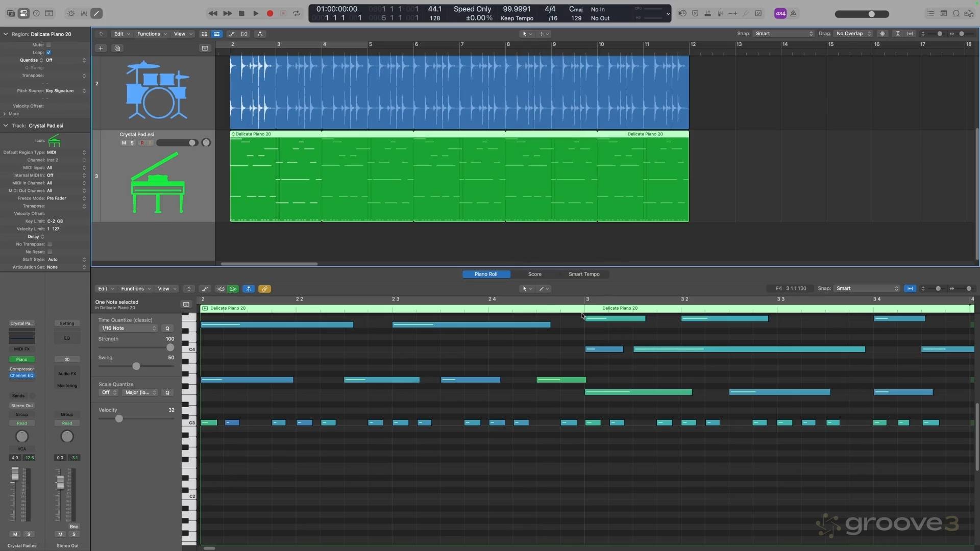Click the Show Automation icon in tracks area
This screenshot has height=551, width=980.
tap(232, 34)
